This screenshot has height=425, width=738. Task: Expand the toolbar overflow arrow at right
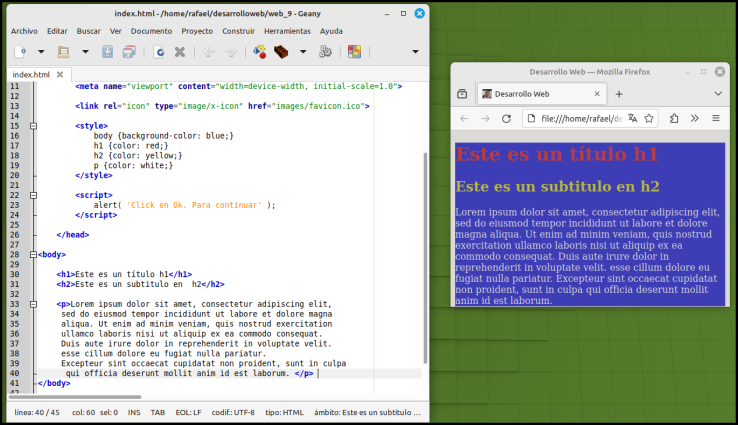click(415, 52)
